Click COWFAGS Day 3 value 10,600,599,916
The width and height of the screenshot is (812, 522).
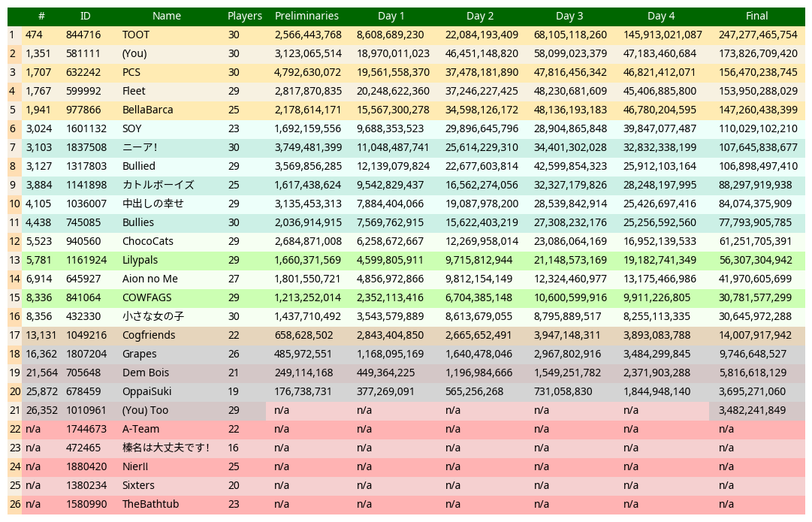(x=570, y=297)
